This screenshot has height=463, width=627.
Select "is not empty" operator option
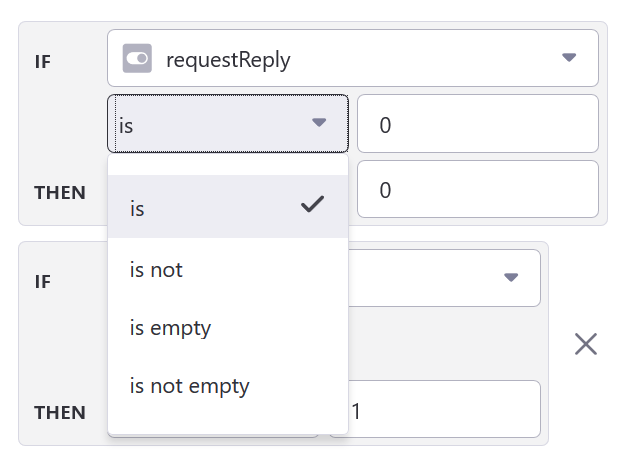[189, 385]
